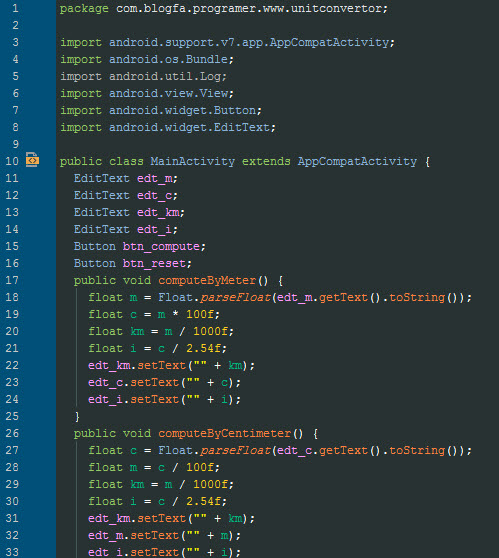Click the computeByMeter method name
The width and height of the screenshot is (499, 558).
(x=207, y=280)
